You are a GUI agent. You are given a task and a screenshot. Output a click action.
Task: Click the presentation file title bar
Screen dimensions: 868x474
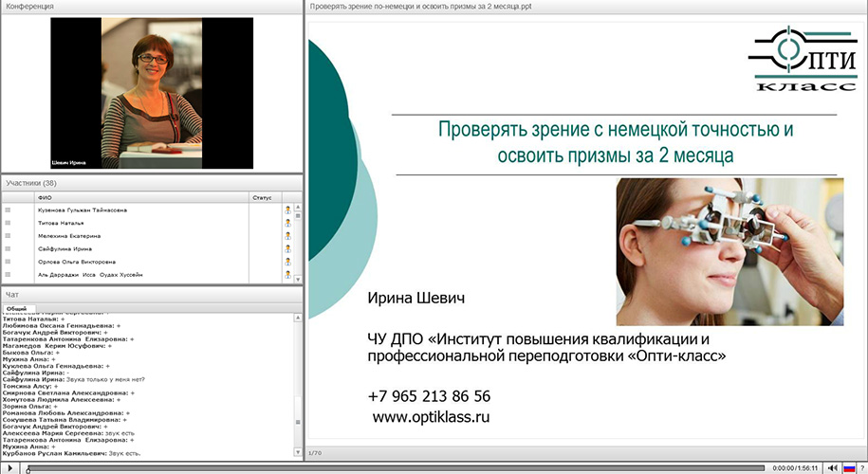tap(587, 7)
